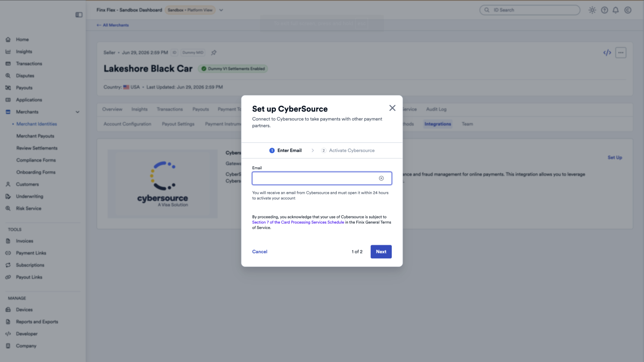
Task: Go back via the All Merchants link
Action: (x=113, y=25)
